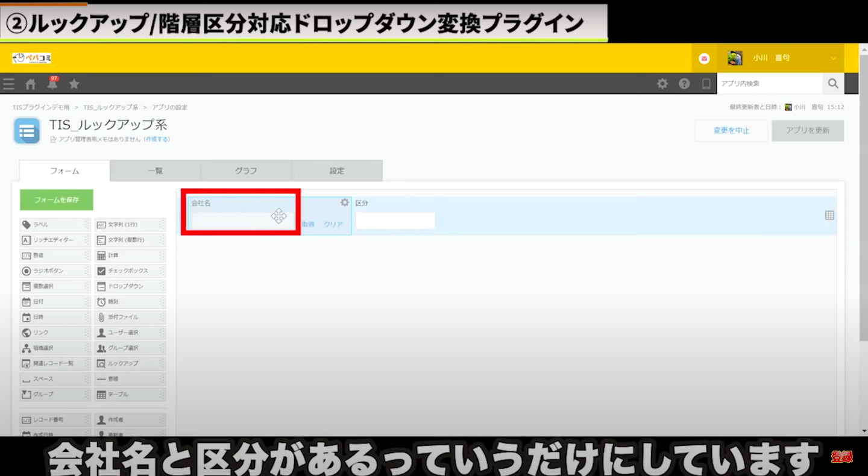This screenshot has width=868, height=476.
Task: Select the チェックボックス field type
Action: tap(130, 271)
